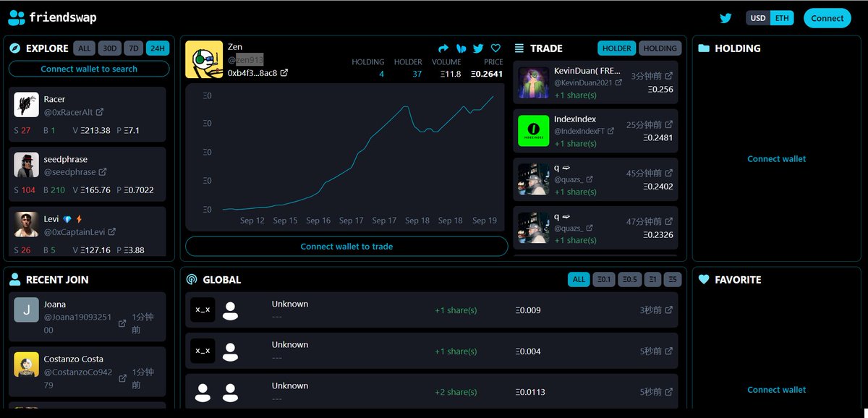Open external link icon beside @seedphrase
Screen dimensions: 868x418
[103, 172]
